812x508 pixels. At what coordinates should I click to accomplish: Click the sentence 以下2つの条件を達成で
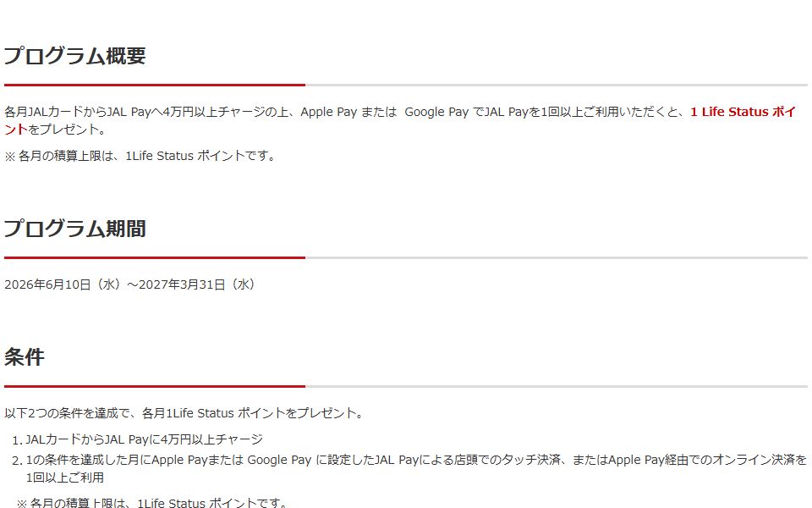[184, 413]
